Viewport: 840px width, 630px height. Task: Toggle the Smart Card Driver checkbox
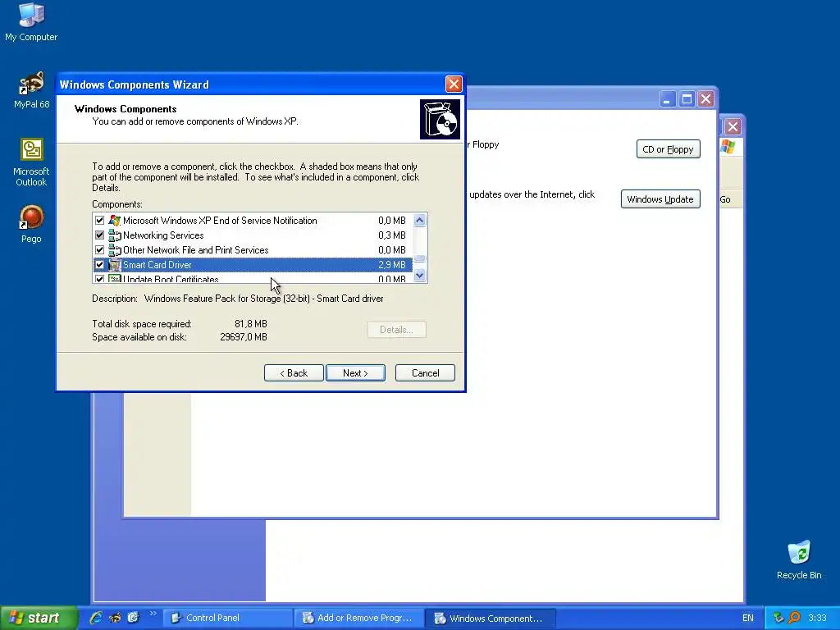point(99,265)
